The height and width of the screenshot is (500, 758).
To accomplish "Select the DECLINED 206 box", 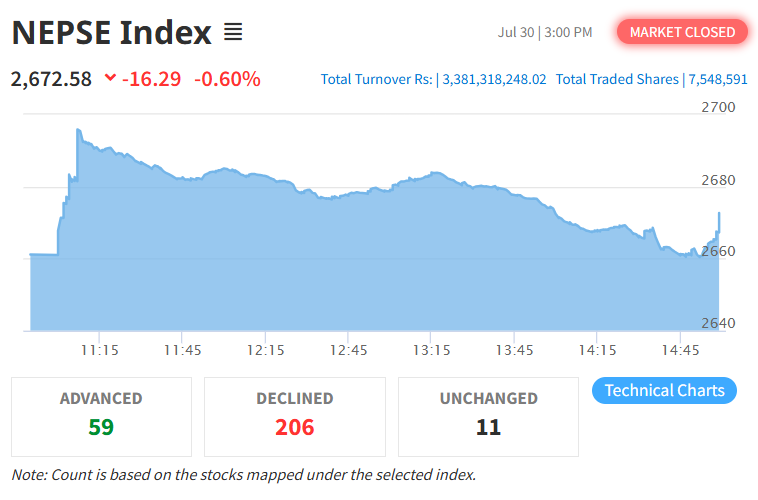I will pyautogui.click(x=295, y=417).
